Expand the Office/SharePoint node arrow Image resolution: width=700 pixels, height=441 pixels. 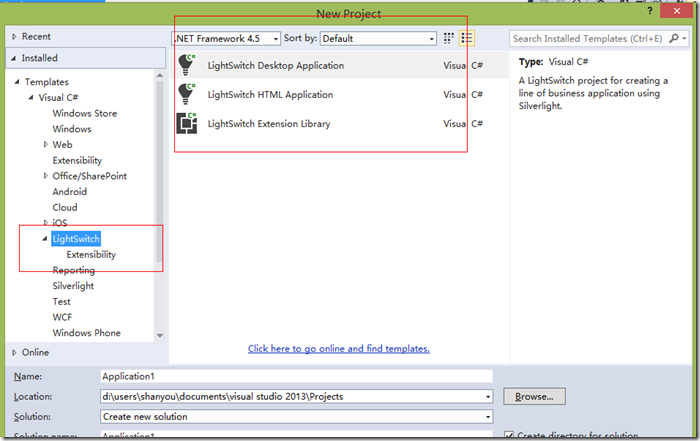point(46,176)
